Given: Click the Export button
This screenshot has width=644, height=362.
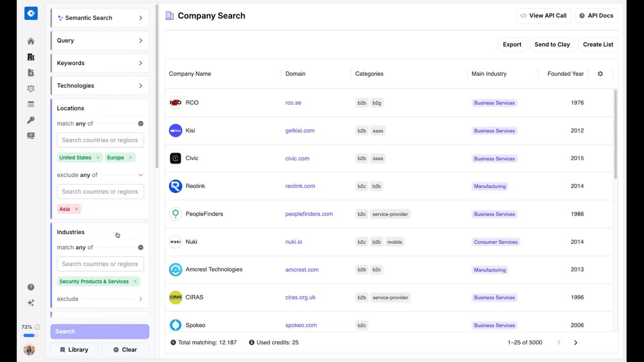Looking at the screenshot, I should 512,44.
